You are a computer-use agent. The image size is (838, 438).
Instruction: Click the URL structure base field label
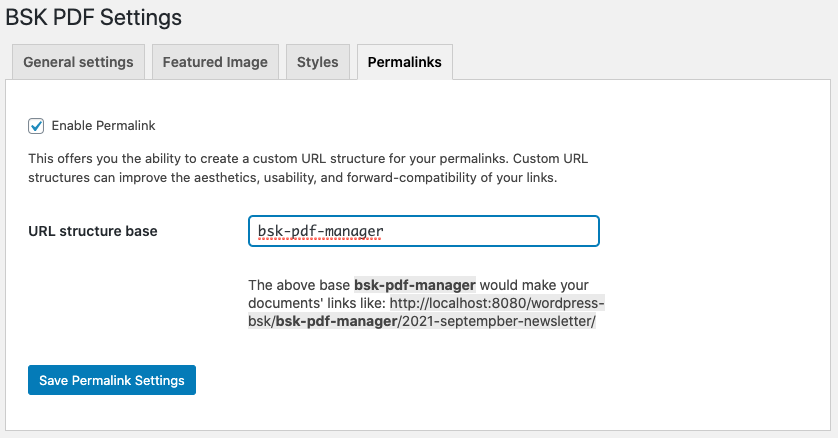click(x=92, y=231)
